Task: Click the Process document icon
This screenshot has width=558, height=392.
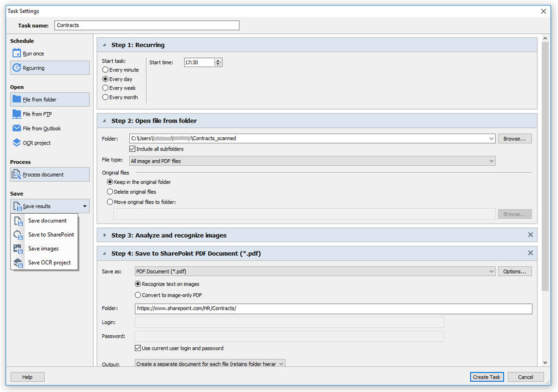Action: pyautogui.click(x=16, y=174)
